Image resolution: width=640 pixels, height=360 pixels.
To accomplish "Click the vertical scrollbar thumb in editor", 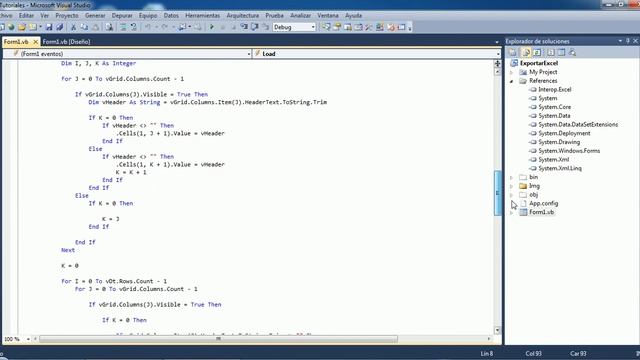I will click(497, 193).
